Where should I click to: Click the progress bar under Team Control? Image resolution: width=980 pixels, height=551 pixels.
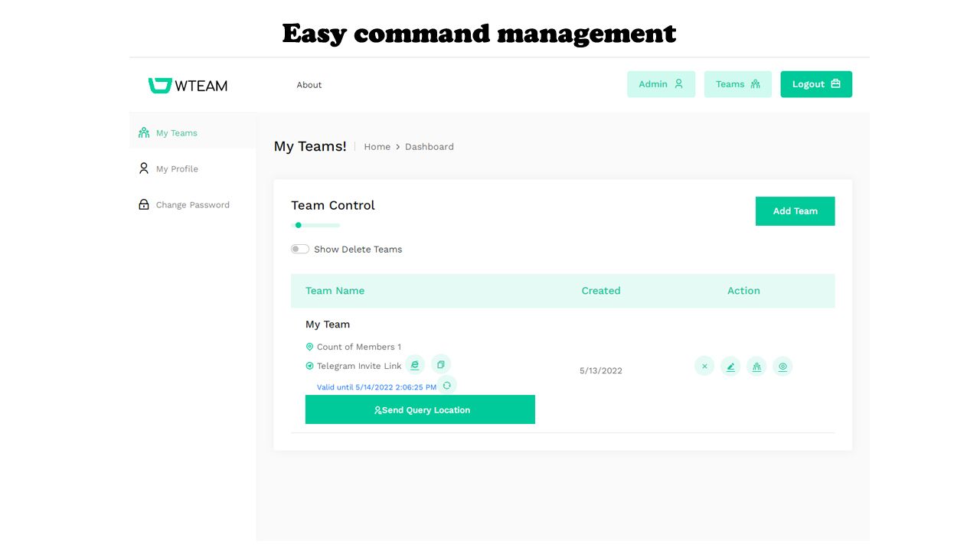click(315, 225)
